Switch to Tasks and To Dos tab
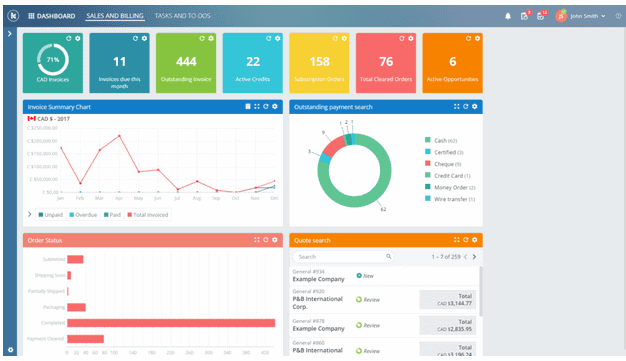The image size is (626, 361). coord(182,16)
